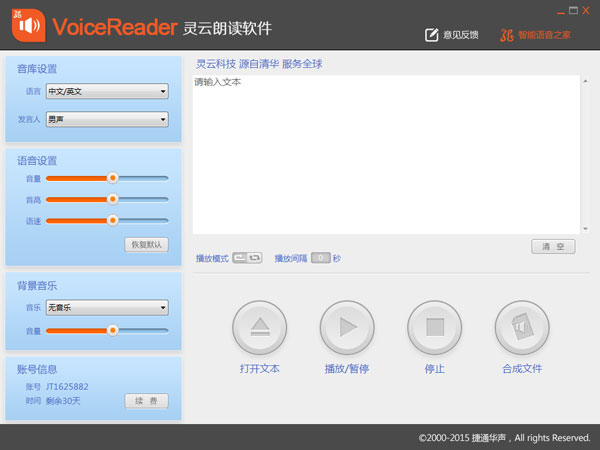Click the 灵云科技 源自清华 服务全球 slogan

point(259,64)
